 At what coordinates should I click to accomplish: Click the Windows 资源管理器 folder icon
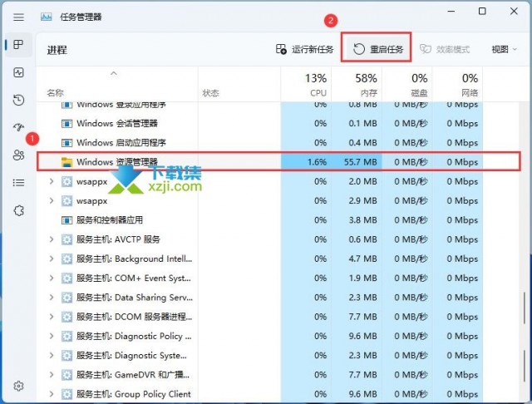point(66,162)
